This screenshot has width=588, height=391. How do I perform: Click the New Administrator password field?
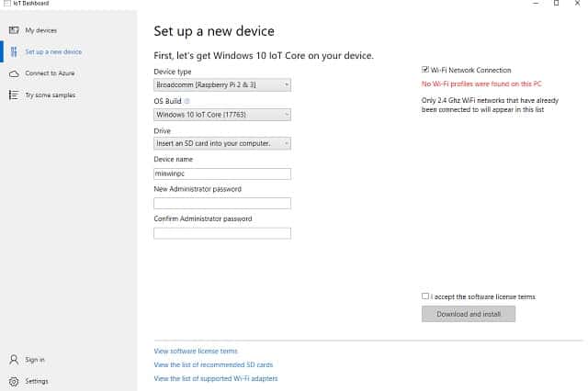[x=222, y=204]
